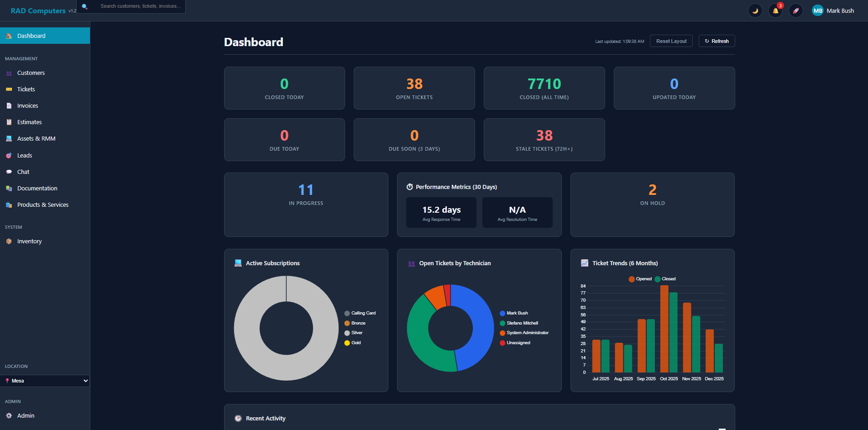Expand the Mesa location dropdown
Image resolution: width=868 pixels, height=430 pixels.
[x=45, y=381]
